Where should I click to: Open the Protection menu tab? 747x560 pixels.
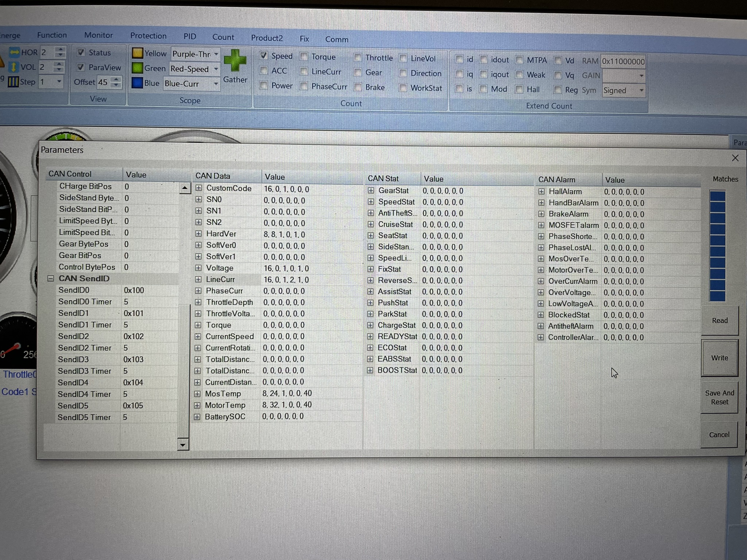[x=148, y=36]
